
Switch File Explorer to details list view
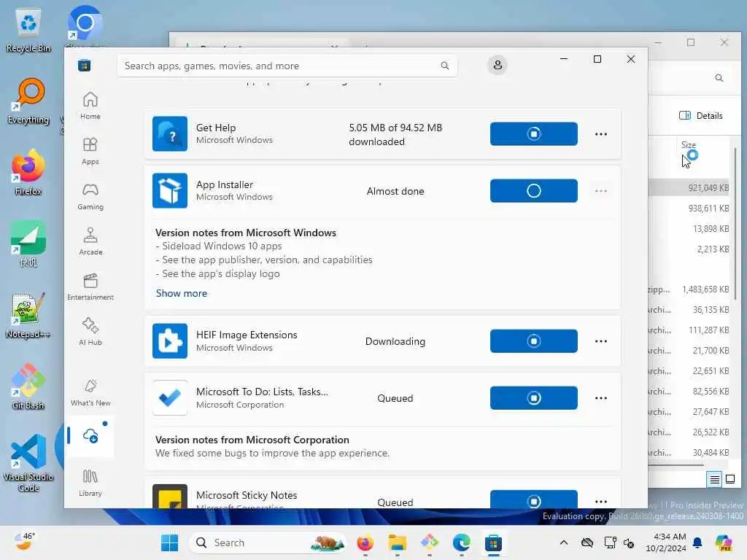714,479
